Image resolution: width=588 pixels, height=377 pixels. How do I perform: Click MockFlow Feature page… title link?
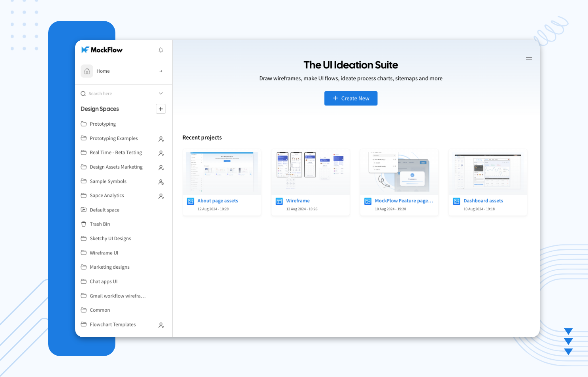(404, 201)
